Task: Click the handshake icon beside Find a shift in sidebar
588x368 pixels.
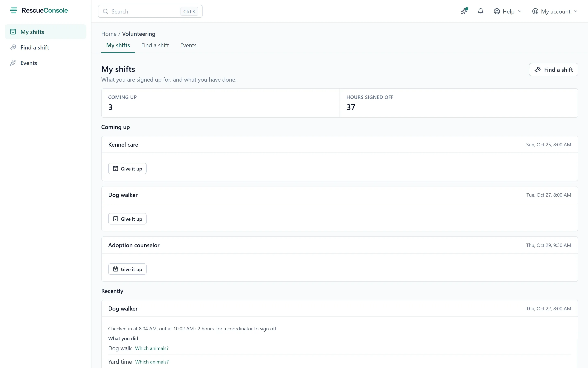Action: (x=13, y=47)
